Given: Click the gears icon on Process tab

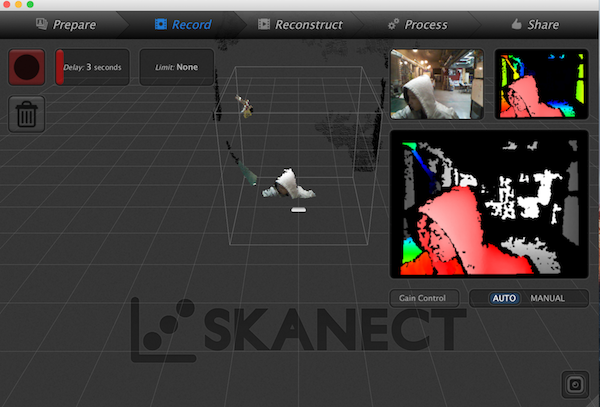Looking at the screenshot, I should [393, 24].
